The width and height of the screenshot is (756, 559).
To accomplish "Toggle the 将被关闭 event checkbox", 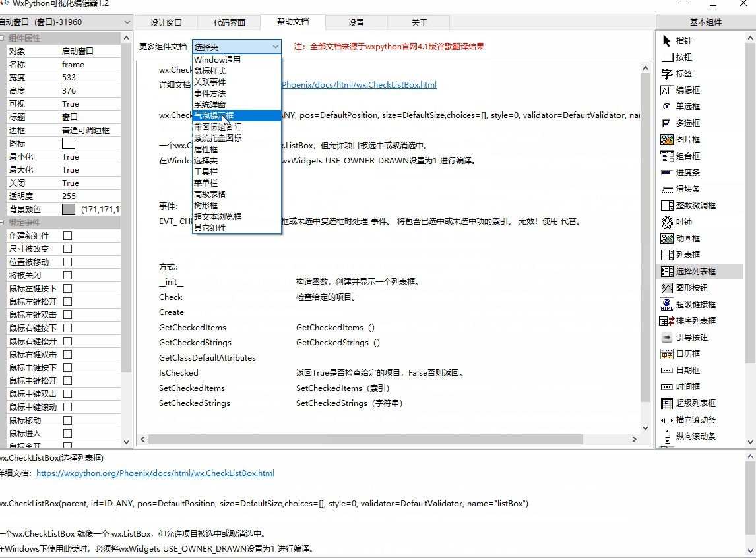I will tap(67, 275).
